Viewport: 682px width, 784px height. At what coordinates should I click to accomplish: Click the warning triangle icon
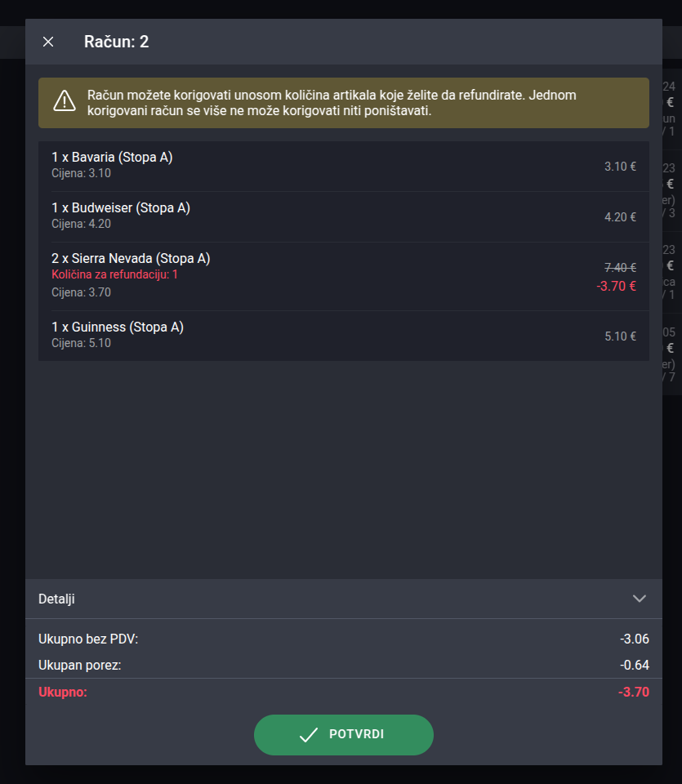(65, 101)
